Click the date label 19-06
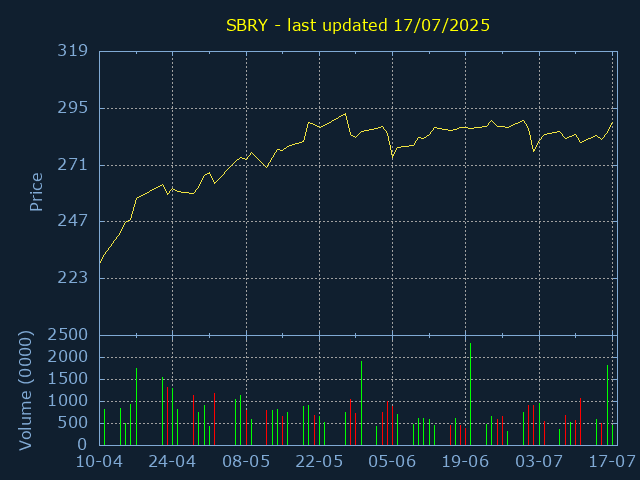Screen dimensions: 640x480 click(x=465, y=462)
